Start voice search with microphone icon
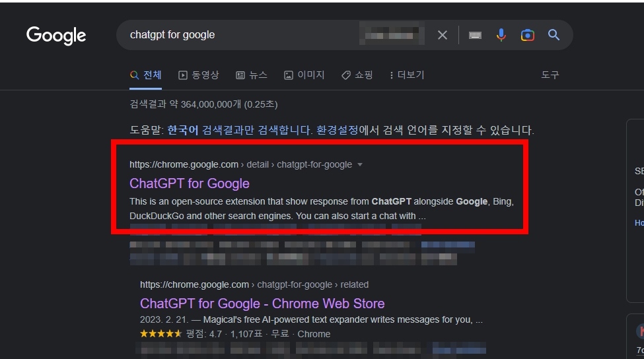 [501, 35]
